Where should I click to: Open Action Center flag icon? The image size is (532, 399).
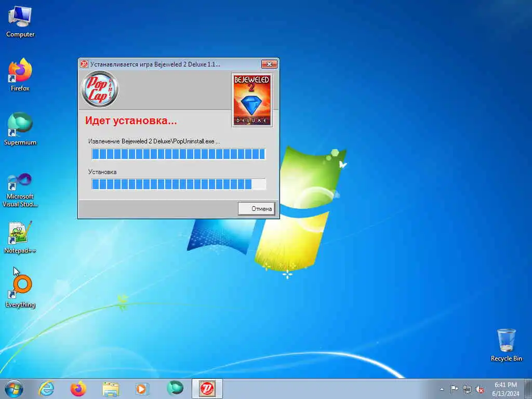(454, 389)
